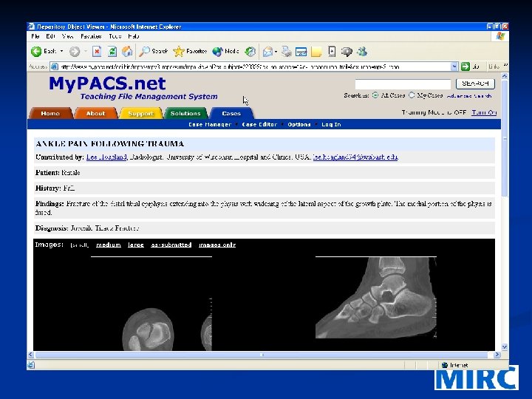Open the Search toolbar button
This screenshot has width=532, height=399.
point(154,51)
